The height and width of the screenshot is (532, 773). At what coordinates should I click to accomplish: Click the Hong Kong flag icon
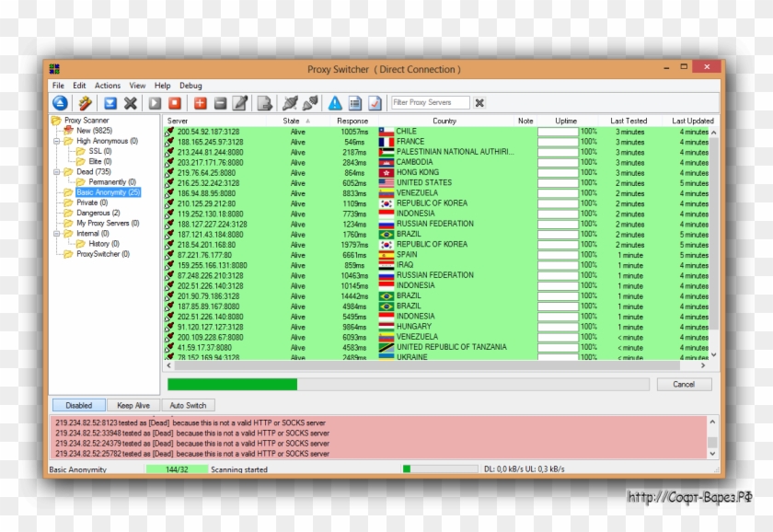386,172
